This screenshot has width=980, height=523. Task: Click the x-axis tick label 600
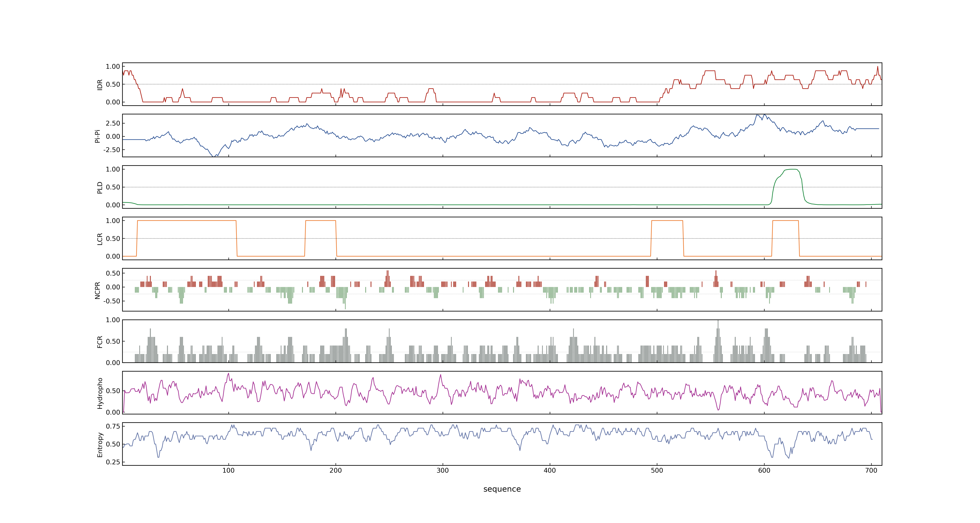pyautogui.click(x=764, y=470)
